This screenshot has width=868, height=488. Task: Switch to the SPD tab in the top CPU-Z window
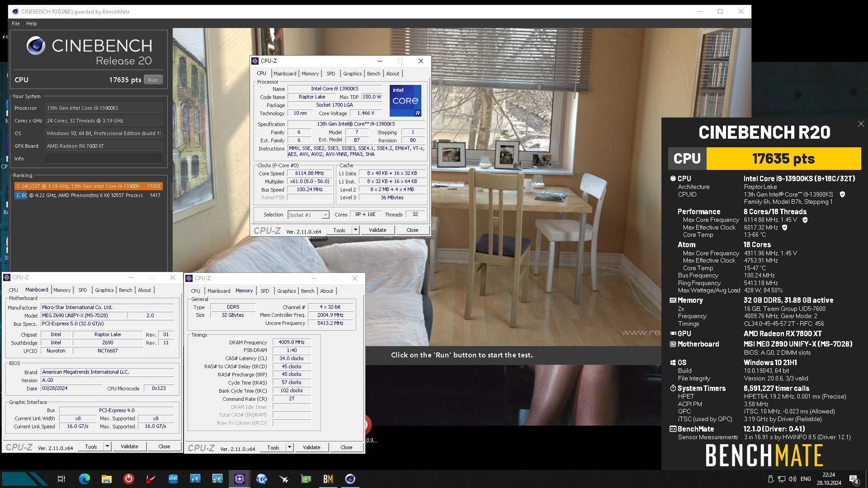(x=331, y=74)
